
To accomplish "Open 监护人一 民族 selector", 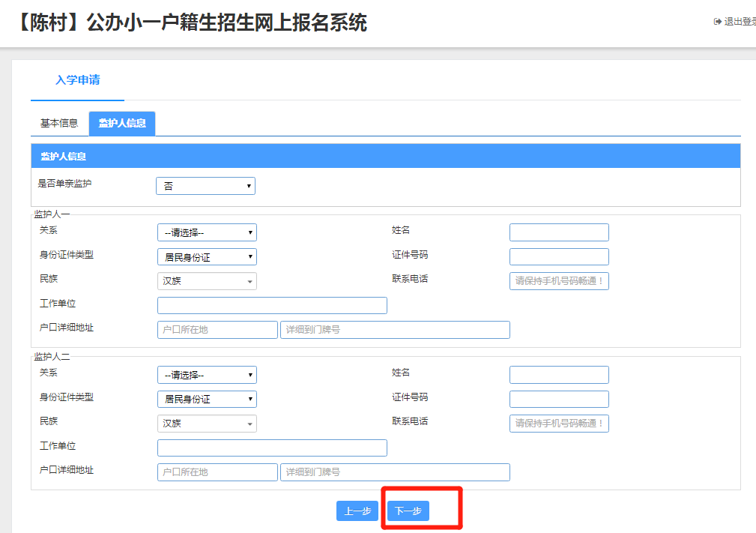I will pos(207,281).
